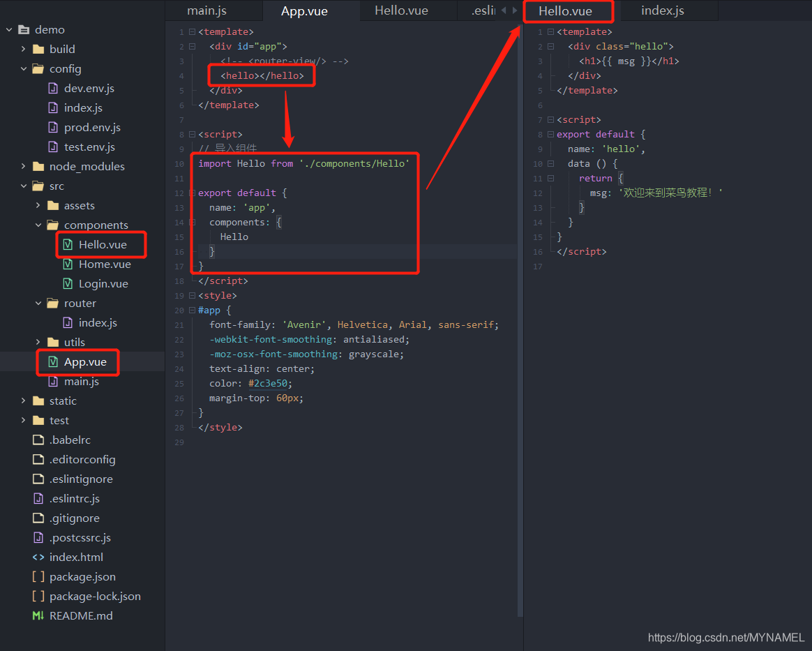The width and height of the screenshot is (812, 651).
Task: Click the config folder icon
Action: [x=38, y=68]
